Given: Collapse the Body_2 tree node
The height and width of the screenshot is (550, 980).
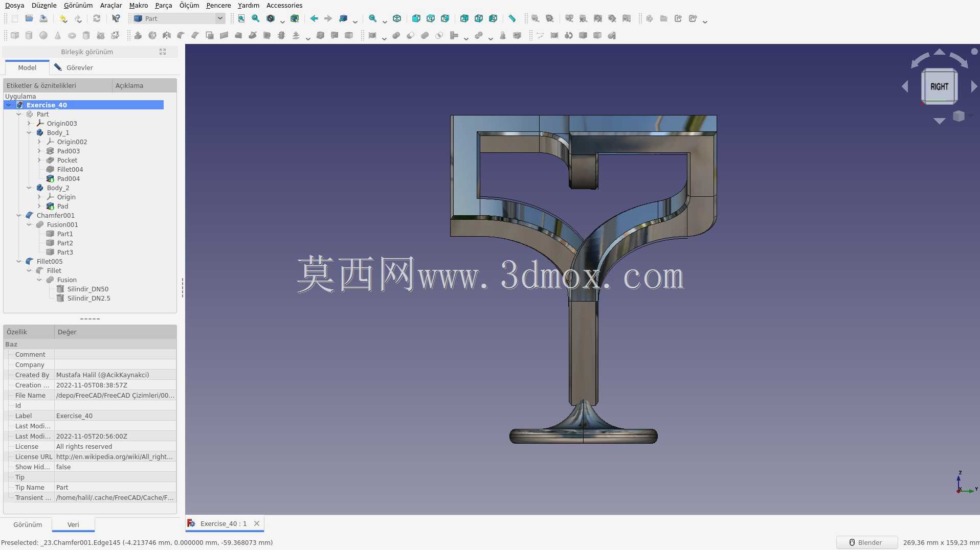Looking at the screenshot, I should 29,188.
